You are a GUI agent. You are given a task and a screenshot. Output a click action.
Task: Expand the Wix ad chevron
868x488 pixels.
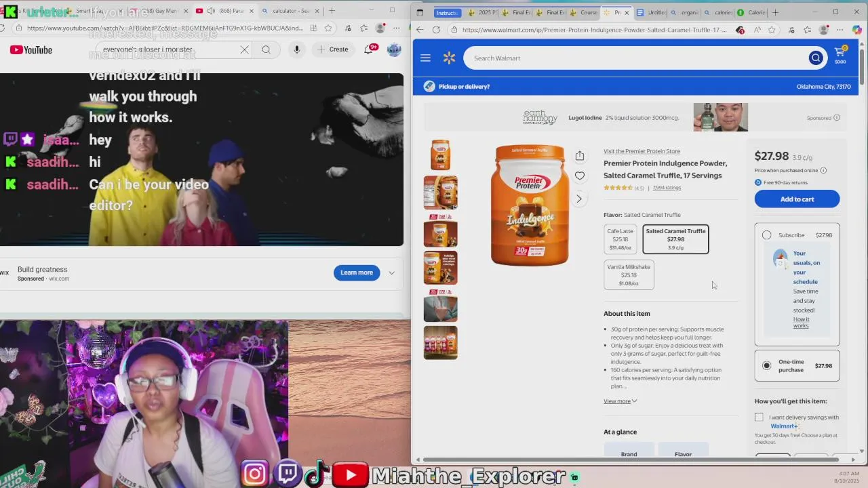[x=391, y=272]
